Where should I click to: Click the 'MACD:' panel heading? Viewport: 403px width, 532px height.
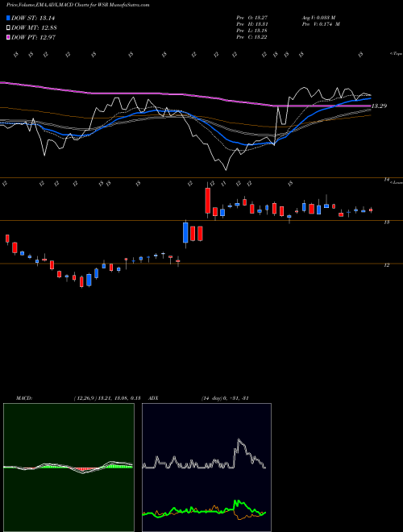coord(24,398)
